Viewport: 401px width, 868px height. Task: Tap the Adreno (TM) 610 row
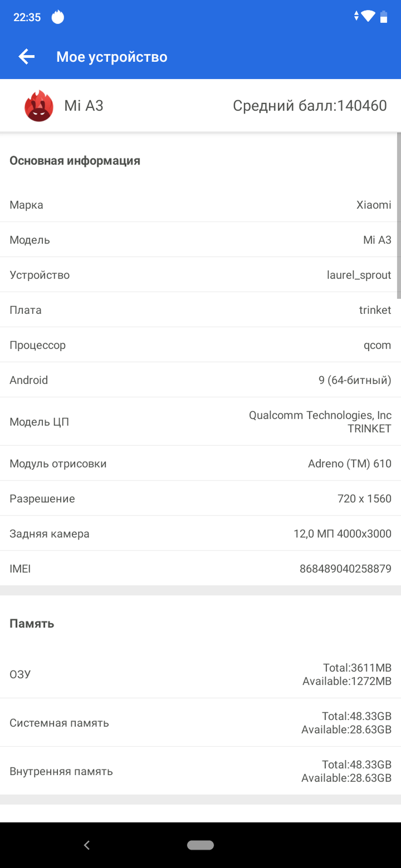click(200, 464)
